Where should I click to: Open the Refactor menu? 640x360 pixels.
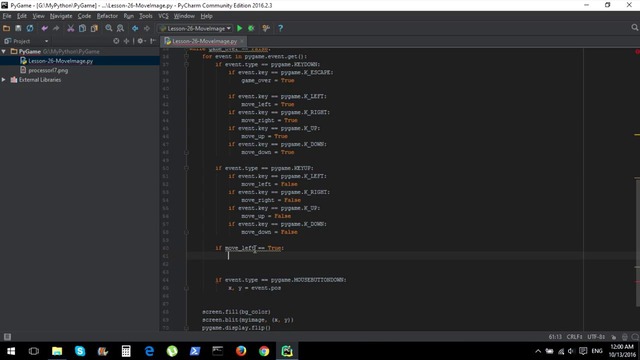click(107, 16)
